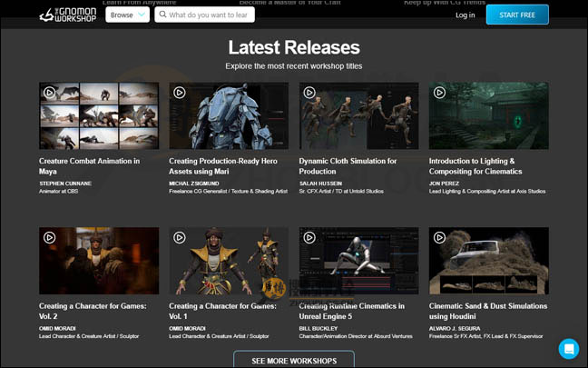
Task: Select title 'Cinematic Sand & Dust Simulations using Houdini'
Action: 488,311
